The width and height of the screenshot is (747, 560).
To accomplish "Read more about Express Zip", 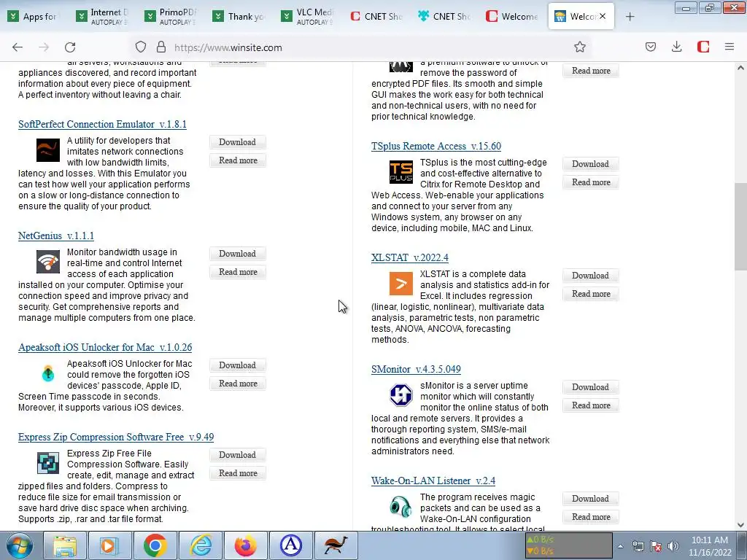I will pos(238,473).
